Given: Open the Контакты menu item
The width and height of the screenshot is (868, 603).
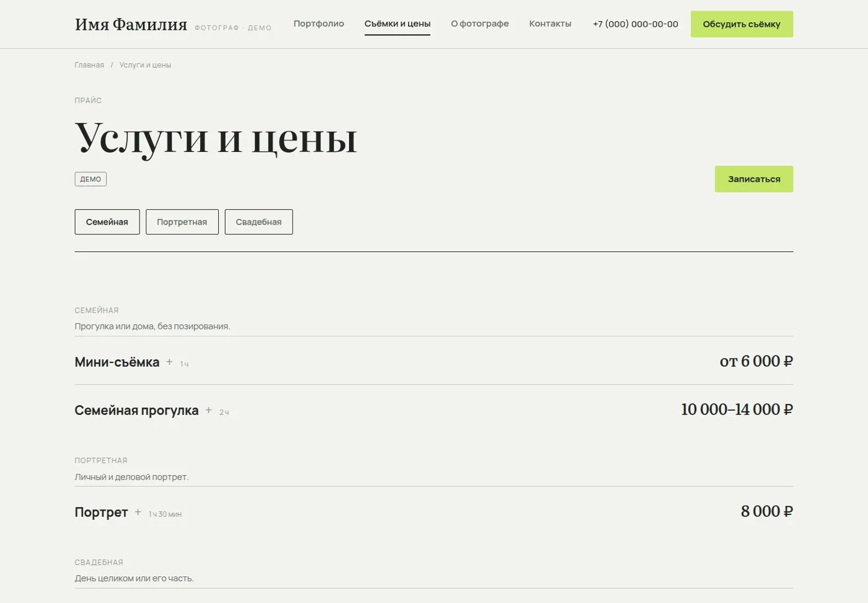Looking at the screenshot, I should (x=550, y=24).
